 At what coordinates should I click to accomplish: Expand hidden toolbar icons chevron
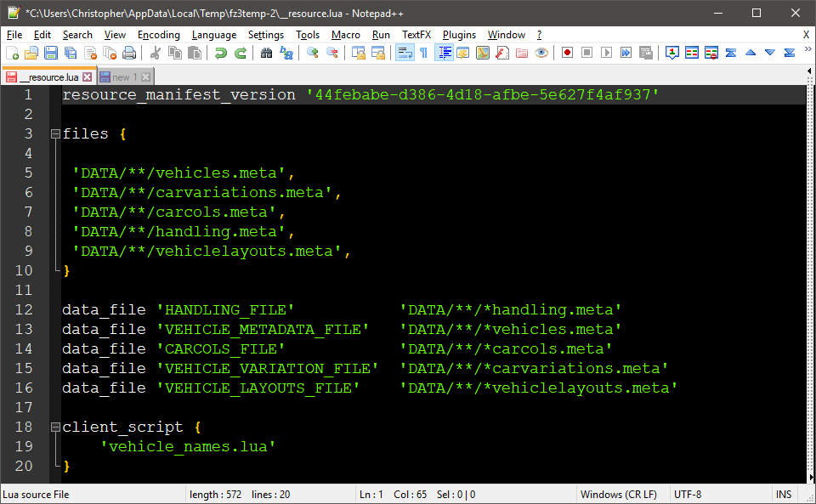(808, 49)
